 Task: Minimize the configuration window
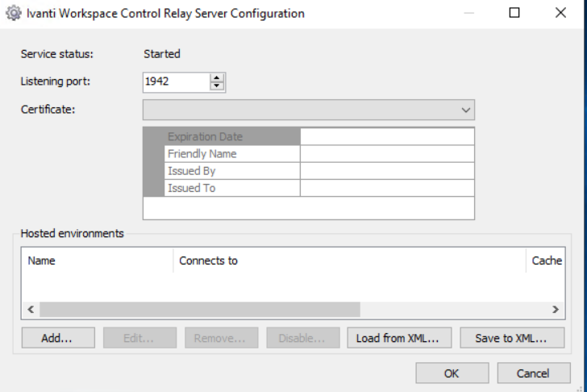click(468, 13)
